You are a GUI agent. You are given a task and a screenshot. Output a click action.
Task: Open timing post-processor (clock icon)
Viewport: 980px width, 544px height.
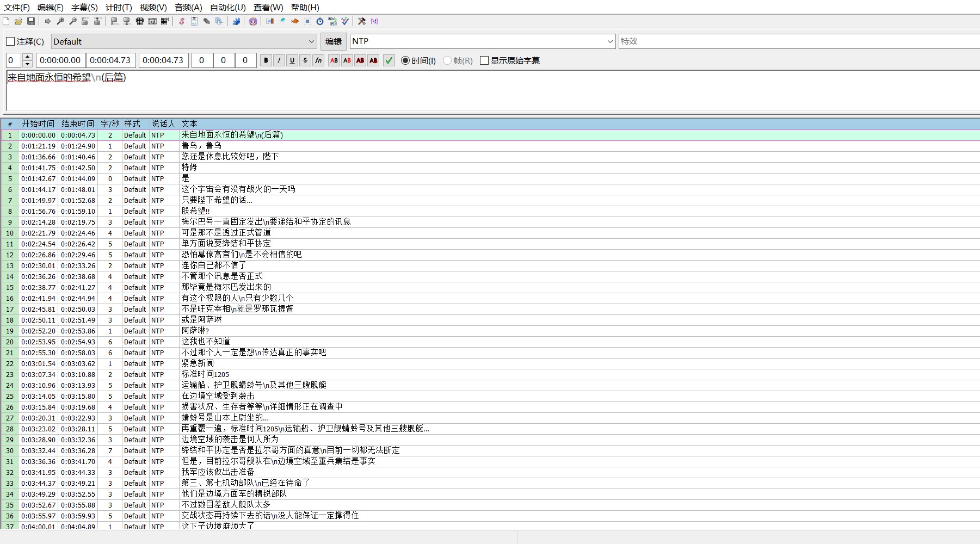click(x=320, y=21)
